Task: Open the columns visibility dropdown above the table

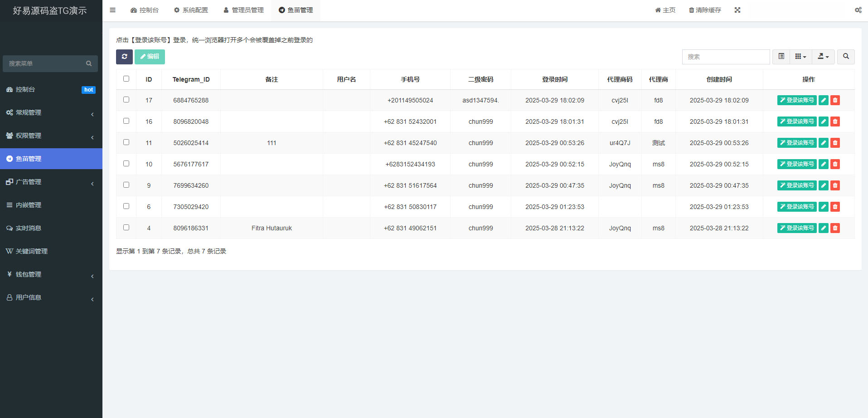Action: tap(800, 57)
